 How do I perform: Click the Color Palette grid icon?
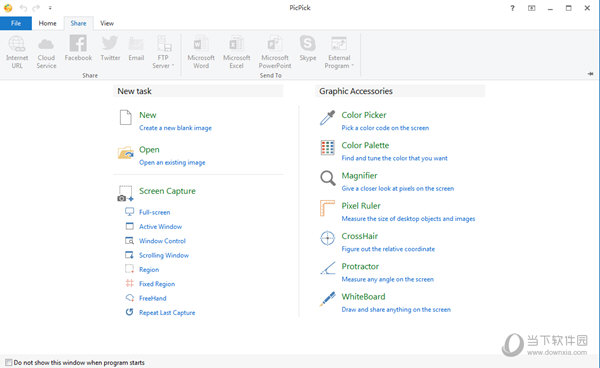click(x=328, y=148)
